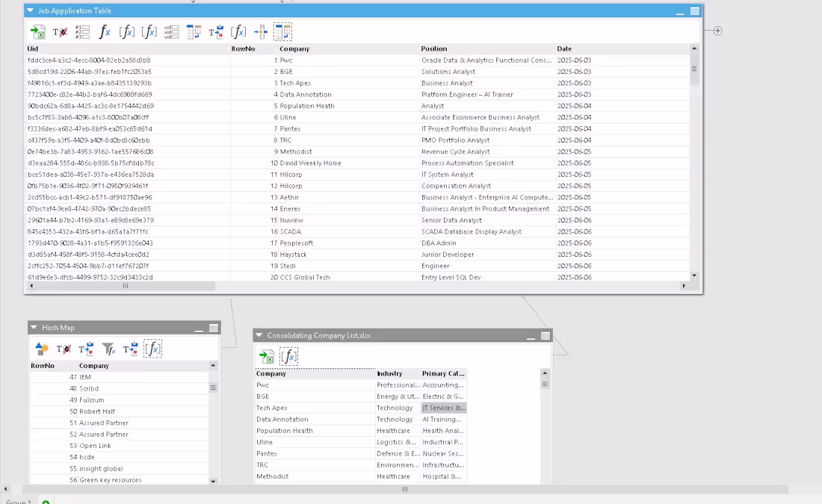The image size is (822, 504).
Task: Click left arrow of Job Application Table horizontal scrollbar
Action: click(x=31, y=286)
